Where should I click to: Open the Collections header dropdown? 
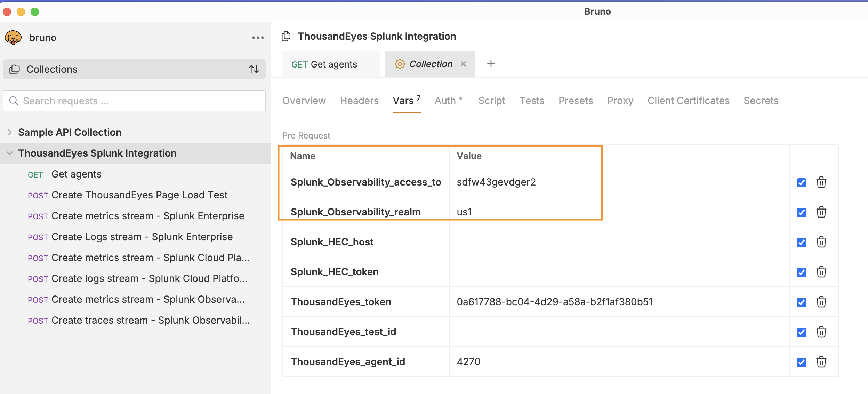click(52, 69)
